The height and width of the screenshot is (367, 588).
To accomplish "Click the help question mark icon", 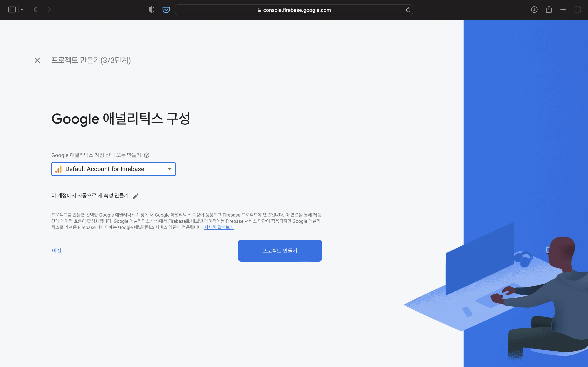I will (x=146, y=155).
